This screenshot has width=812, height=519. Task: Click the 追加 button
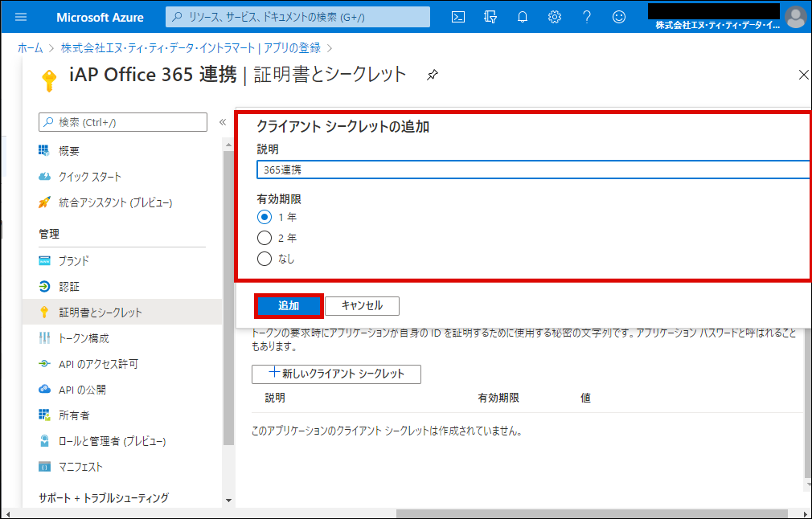pos(289,306)
